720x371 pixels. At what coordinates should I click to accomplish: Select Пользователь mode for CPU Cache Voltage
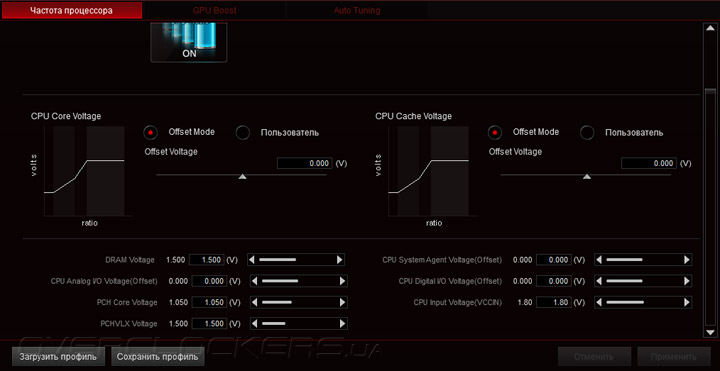pyautogui.click(x=587, y=133)
